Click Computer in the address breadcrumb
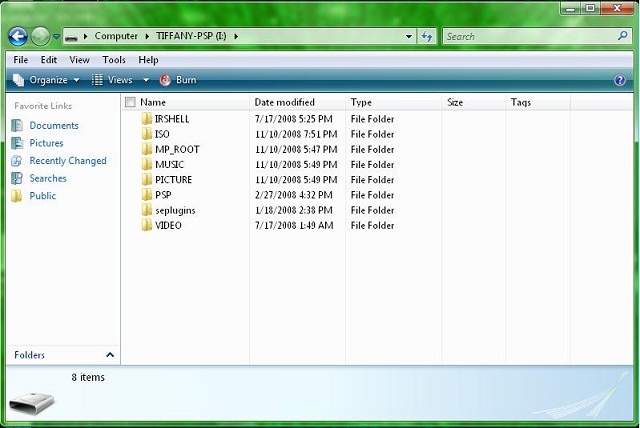This screenshot has width=640, height=428. pyautogui.click(x=116, y=36)
